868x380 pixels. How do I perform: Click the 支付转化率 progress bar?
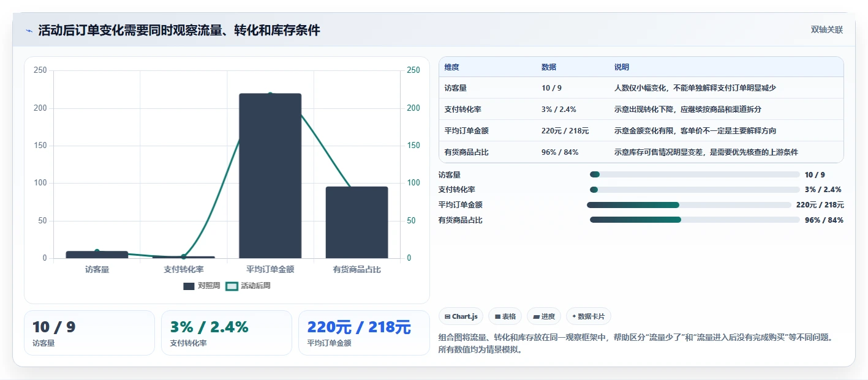coord(695,190)
